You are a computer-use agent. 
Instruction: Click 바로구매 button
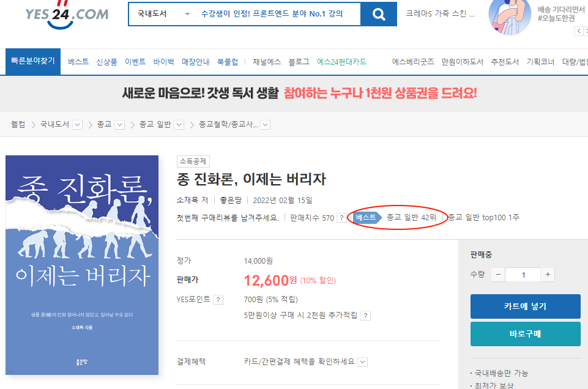[526, 334]
